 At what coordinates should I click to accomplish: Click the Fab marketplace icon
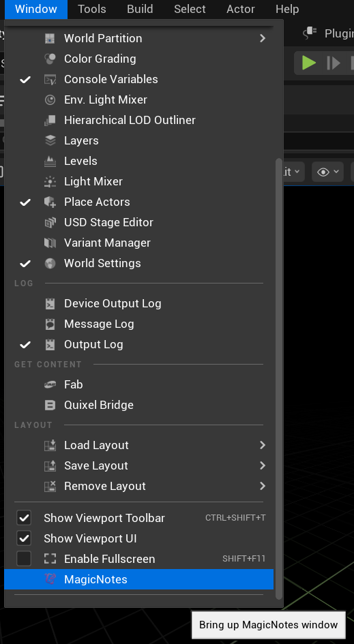coord(50,384)
